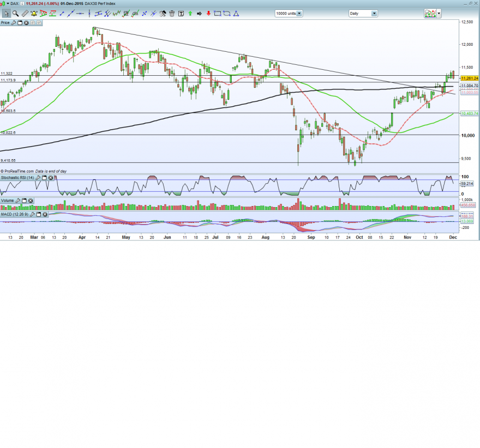Select the triangle drawing tool
Screen dimensions: 480x448
(236, 14)
